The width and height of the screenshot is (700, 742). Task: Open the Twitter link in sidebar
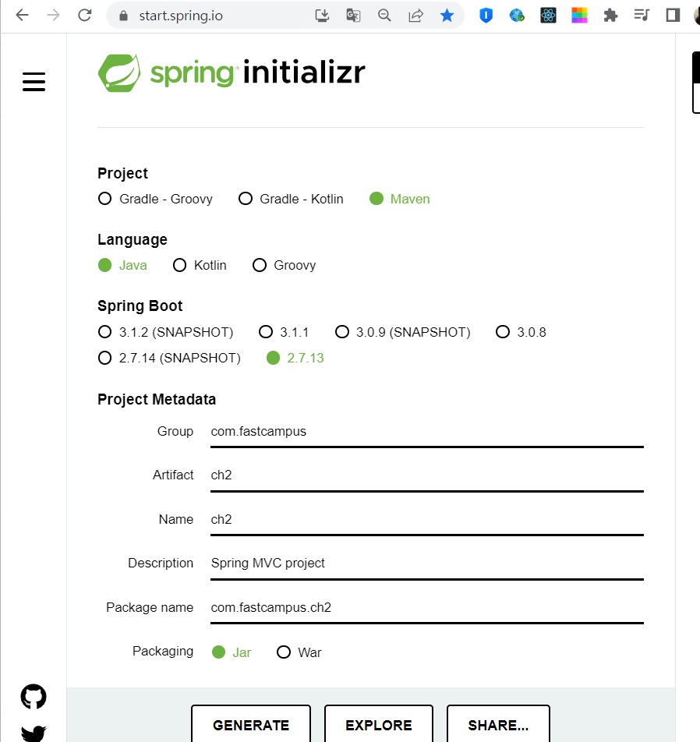[34, 733]
